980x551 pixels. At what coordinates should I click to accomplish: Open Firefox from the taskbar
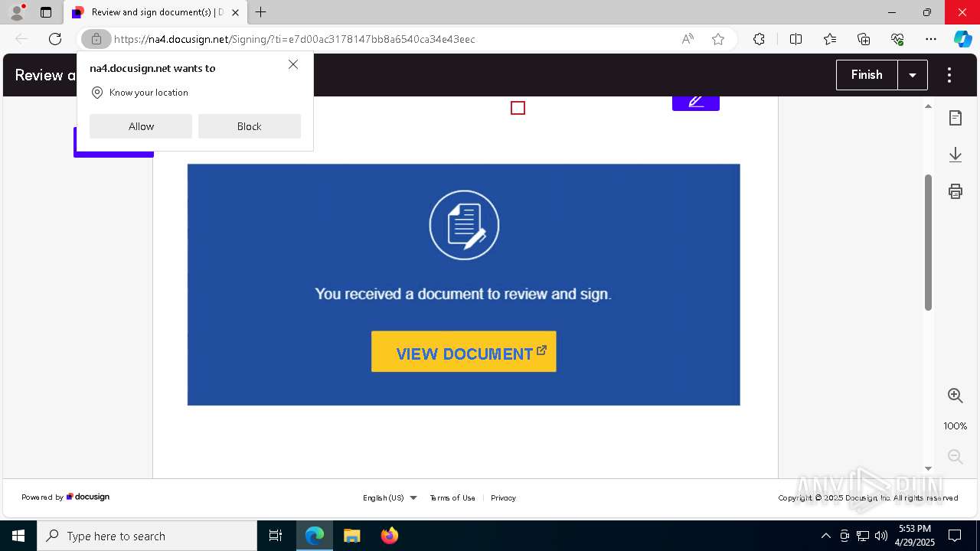[x=390, y=536]
